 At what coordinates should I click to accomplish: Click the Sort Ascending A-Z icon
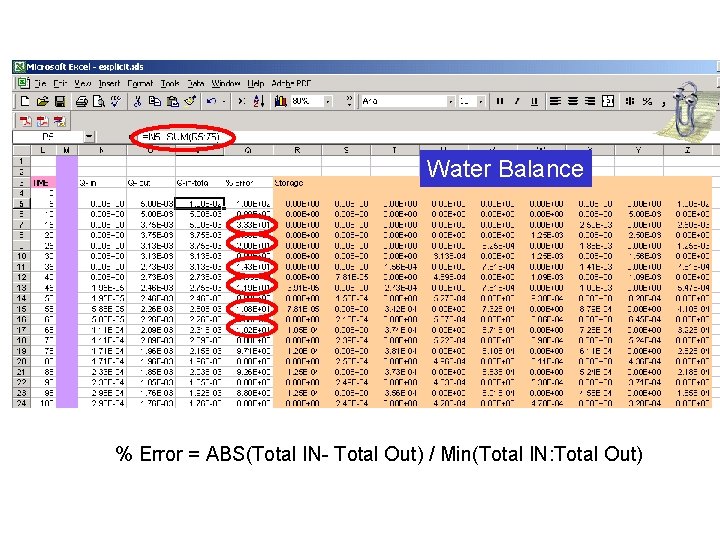click(x=259, y=101)
